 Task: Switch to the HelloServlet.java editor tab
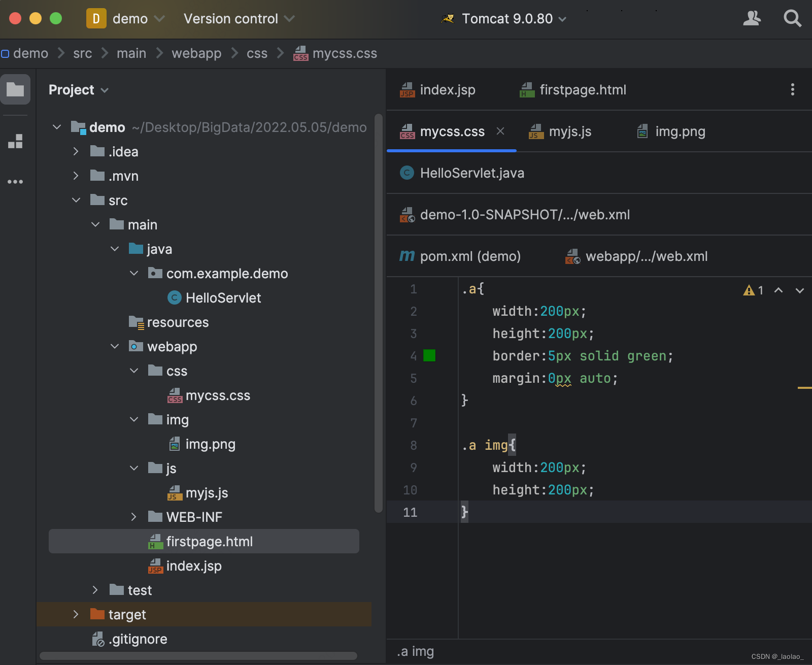click(462, 173)
